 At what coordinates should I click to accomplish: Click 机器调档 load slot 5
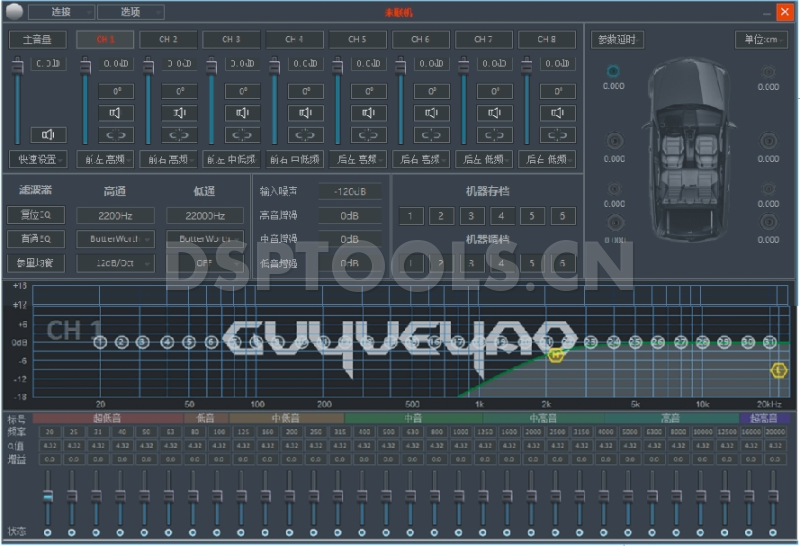(532, 263)
